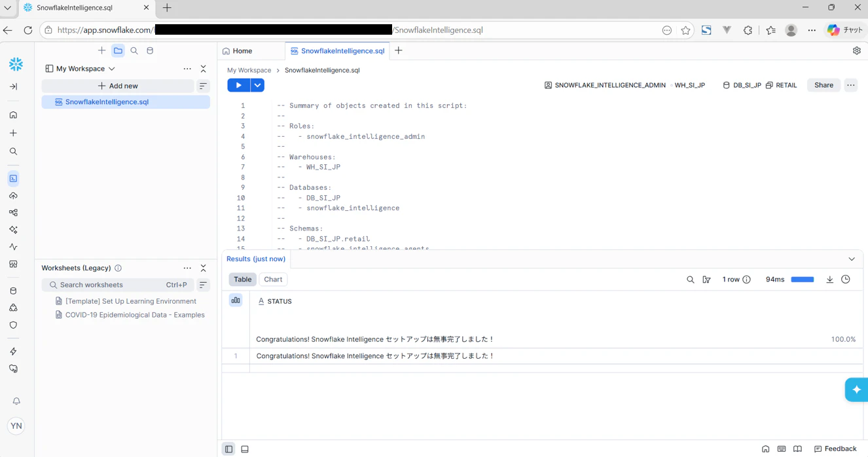Select the result cell in row 1

click(x=556, y=356)
